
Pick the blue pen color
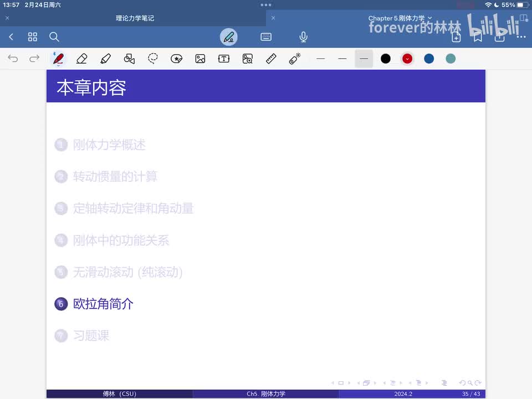click(429, 59)
